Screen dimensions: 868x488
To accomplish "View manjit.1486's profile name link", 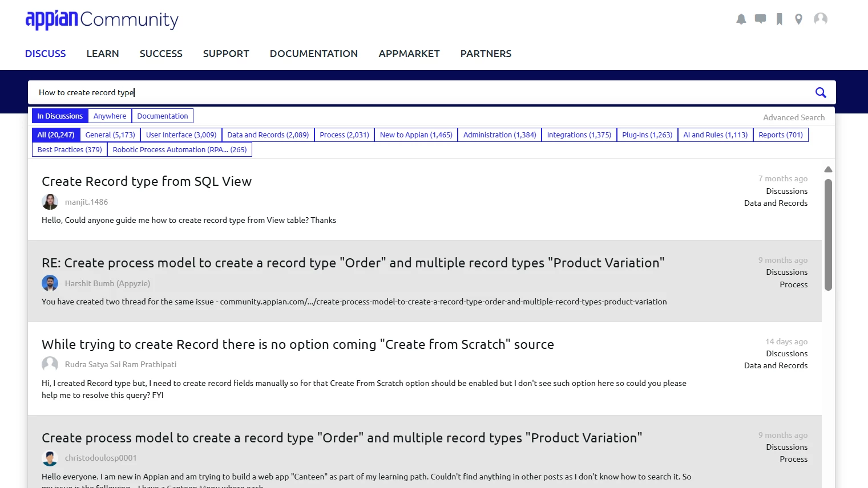I will pos(86,202).
